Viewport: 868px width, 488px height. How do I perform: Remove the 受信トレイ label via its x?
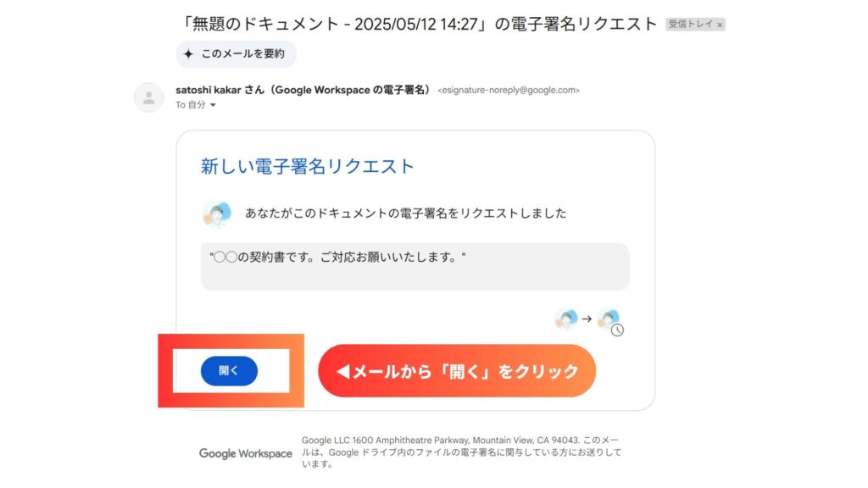click(720, 25)
